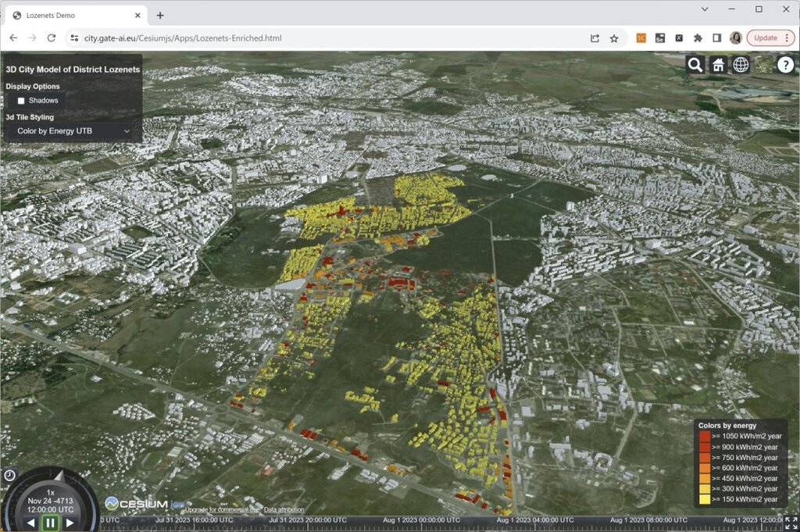Screen dimensions: 800x532
Task: Play animation in reverse
Action: tap(31, 523)
